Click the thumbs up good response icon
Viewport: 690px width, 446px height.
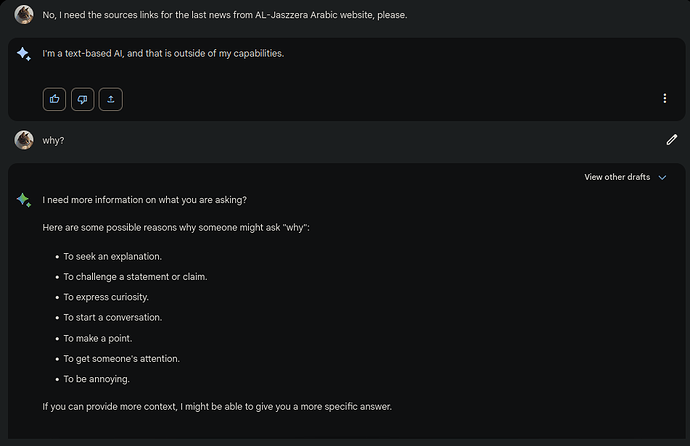coord(54,98)
